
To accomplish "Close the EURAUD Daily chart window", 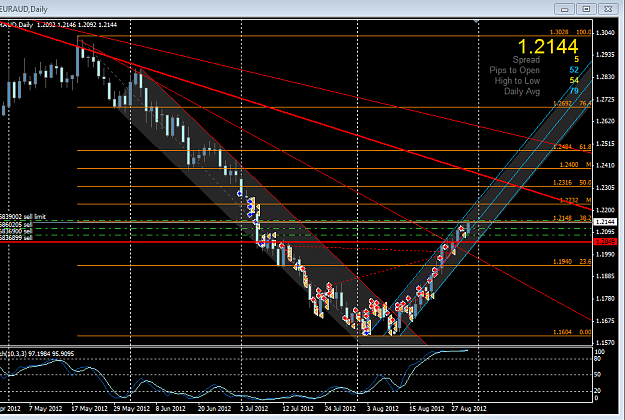I will coord(608,9).
